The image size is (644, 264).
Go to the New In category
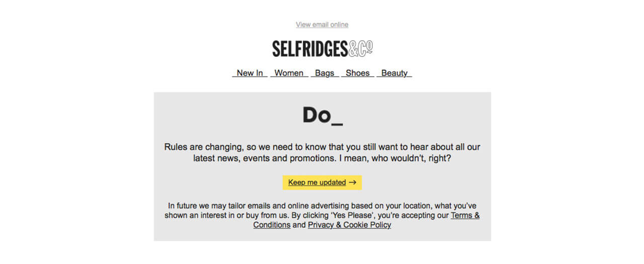250,73
